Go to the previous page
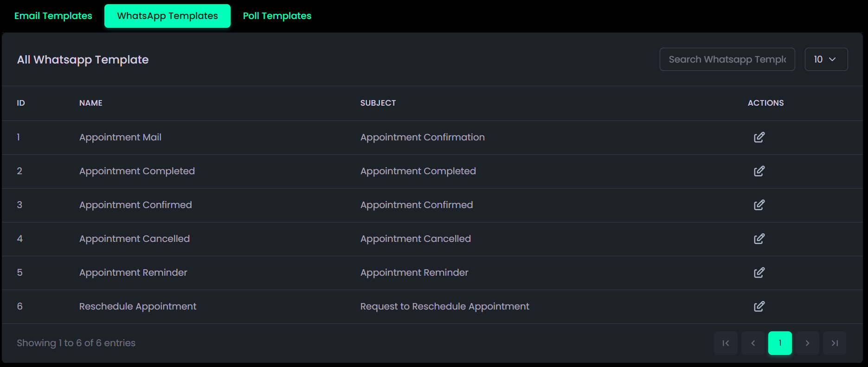 click(x=753, y=343)
